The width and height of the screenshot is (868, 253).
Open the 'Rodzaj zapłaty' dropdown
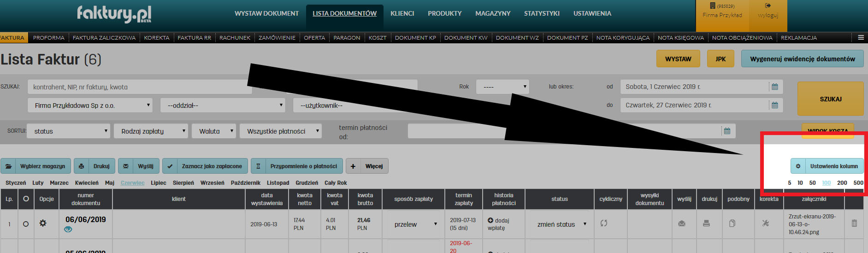click(x=151, y=131)
